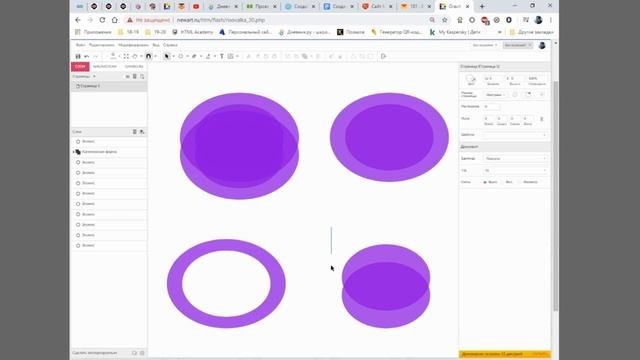
Task: Select the shape tool icon beside the pointer
Action: click(x=180, y=56)
